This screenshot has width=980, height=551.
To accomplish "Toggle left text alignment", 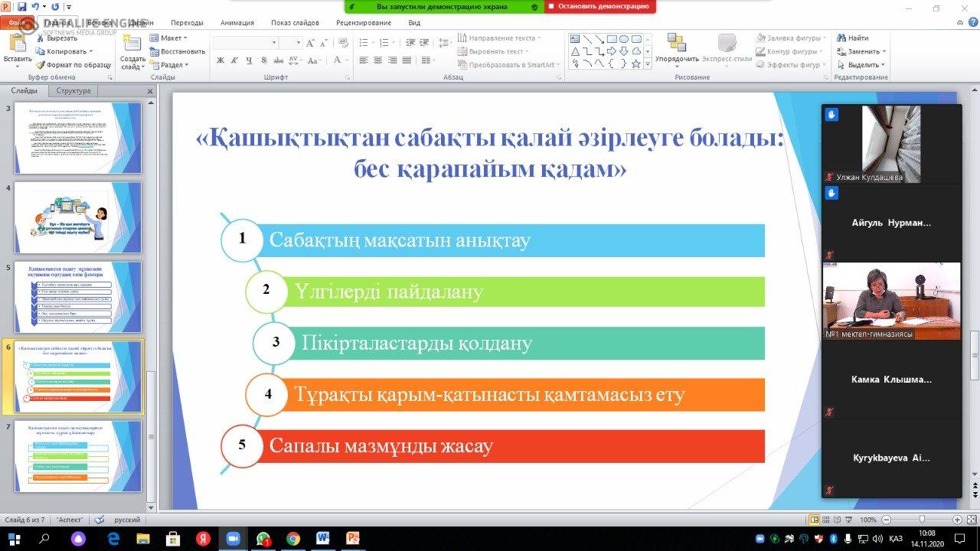I will click(x=364, y=60).
